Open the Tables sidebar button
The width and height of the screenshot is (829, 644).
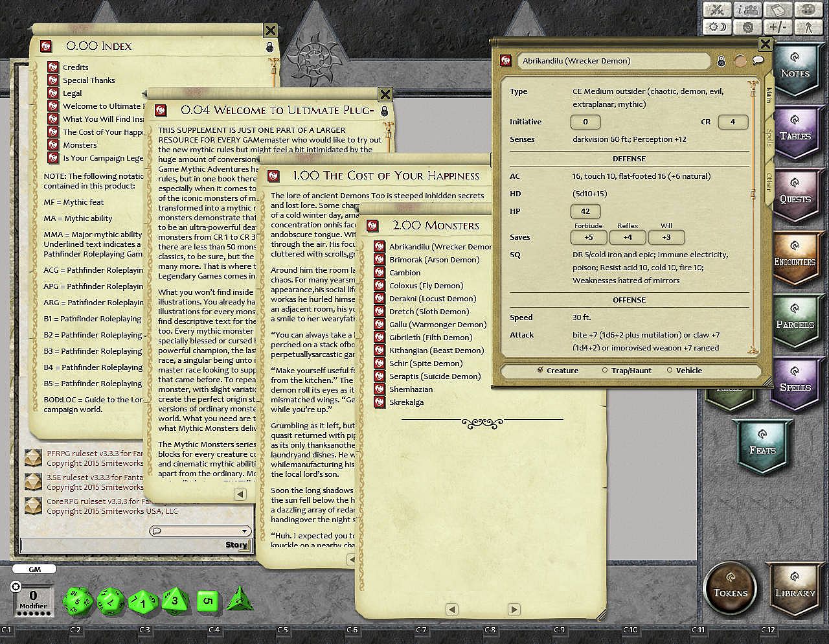click(x=795, y=133)
